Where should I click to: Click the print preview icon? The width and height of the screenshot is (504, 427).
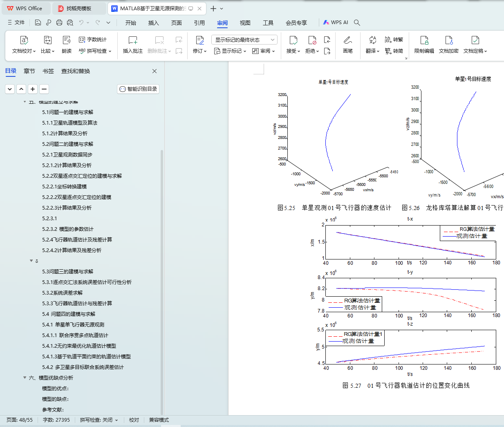point(70,22)
